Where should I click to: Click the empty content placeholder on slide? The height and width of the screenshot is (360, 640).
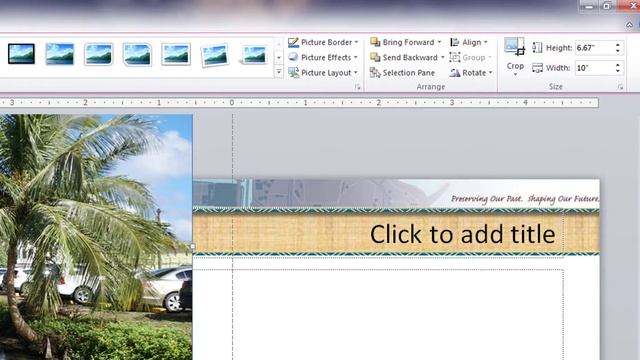tap(378, 314)
